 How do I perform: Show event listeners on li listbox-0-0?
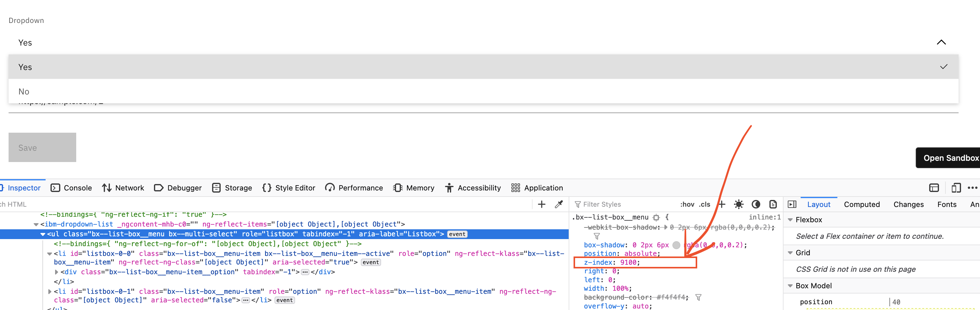click(x=371, y=263)
